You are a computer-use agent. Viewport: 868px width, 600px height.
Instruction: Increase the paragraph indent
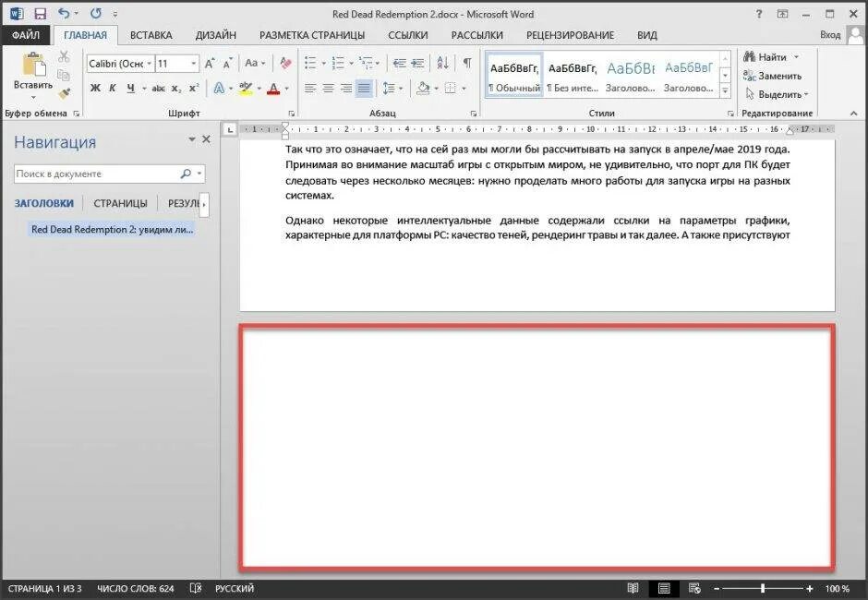tap(417, 63)
